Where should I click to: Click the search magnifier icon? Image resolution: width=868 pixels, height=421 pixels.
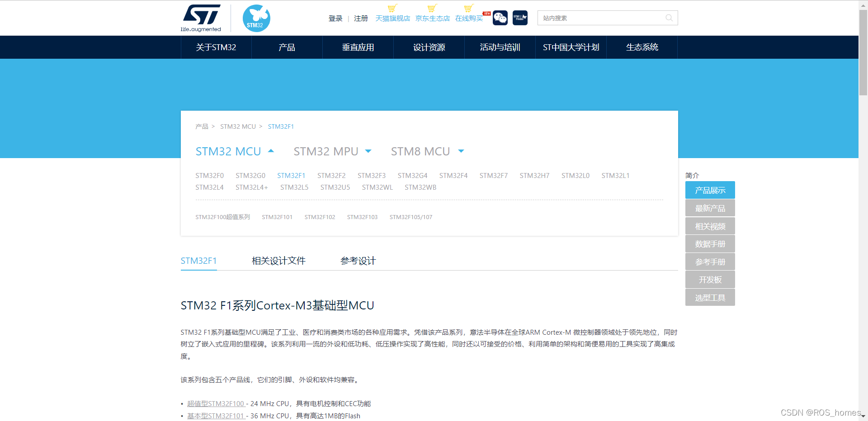669,18
